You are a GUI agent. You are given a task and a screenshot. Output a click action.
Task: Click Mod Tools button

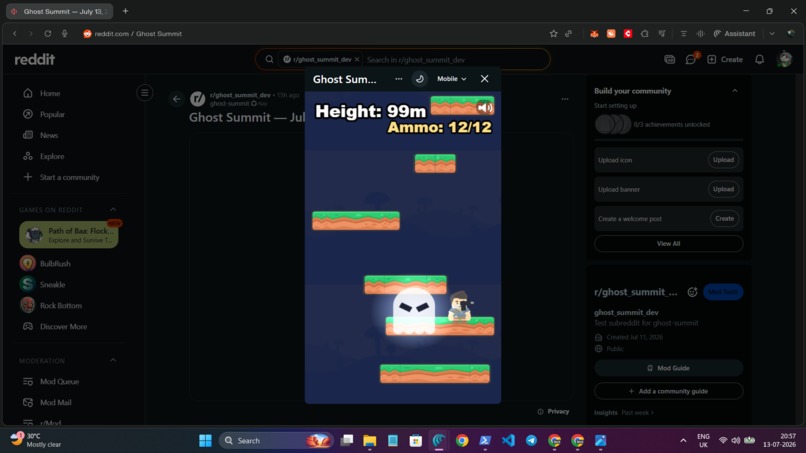723,292
